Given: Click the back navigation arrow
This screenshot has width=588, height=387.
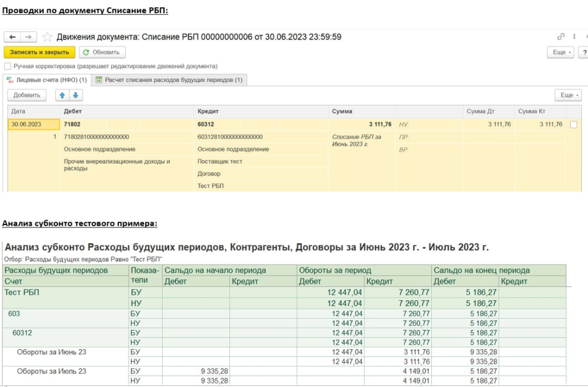Looking at the screenshot, I should tap(13, 37).
